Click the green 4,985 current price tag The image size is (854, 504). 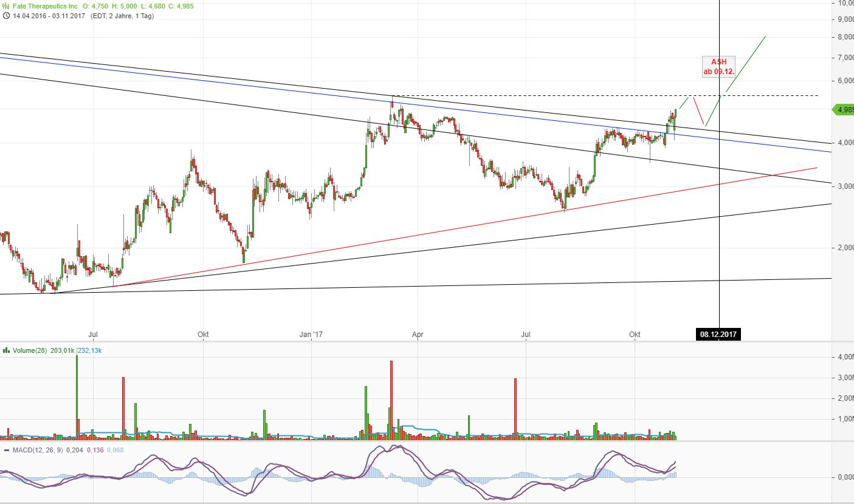point(842,110)
